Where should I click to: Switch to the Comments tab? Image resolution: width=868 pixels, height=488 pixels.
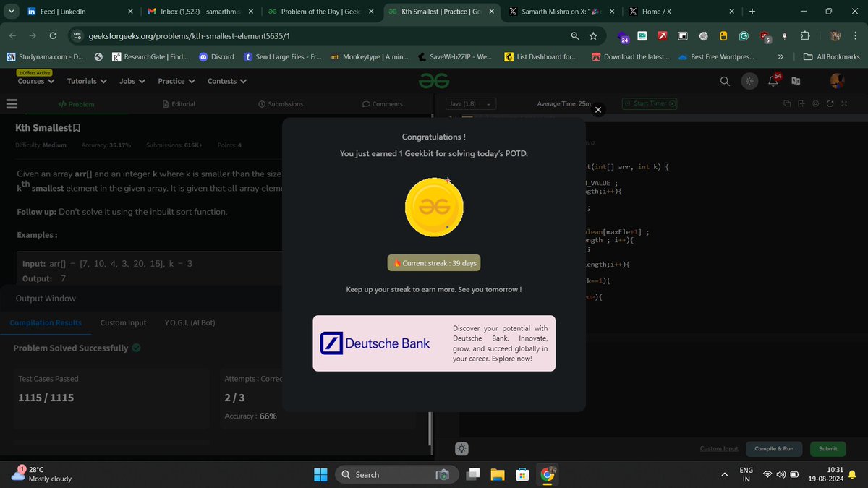coord(383,104)
